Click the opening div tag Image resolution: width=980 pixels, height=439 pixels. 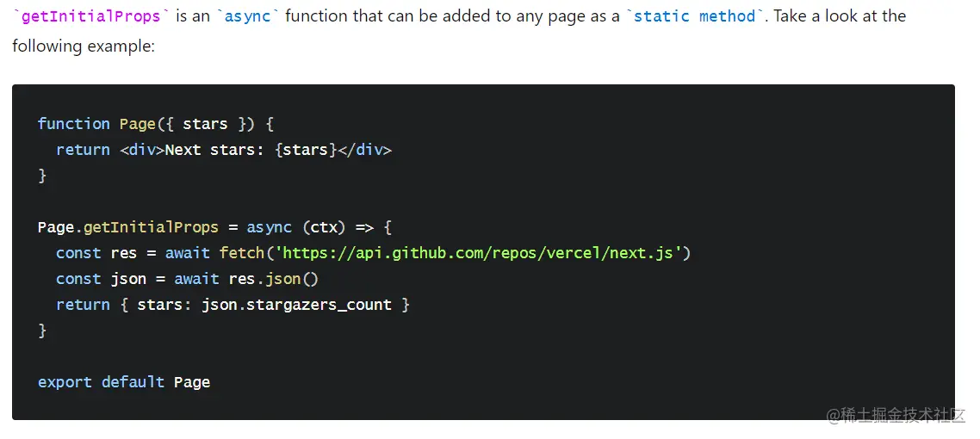pyautogui.click(x=142, y=150)
